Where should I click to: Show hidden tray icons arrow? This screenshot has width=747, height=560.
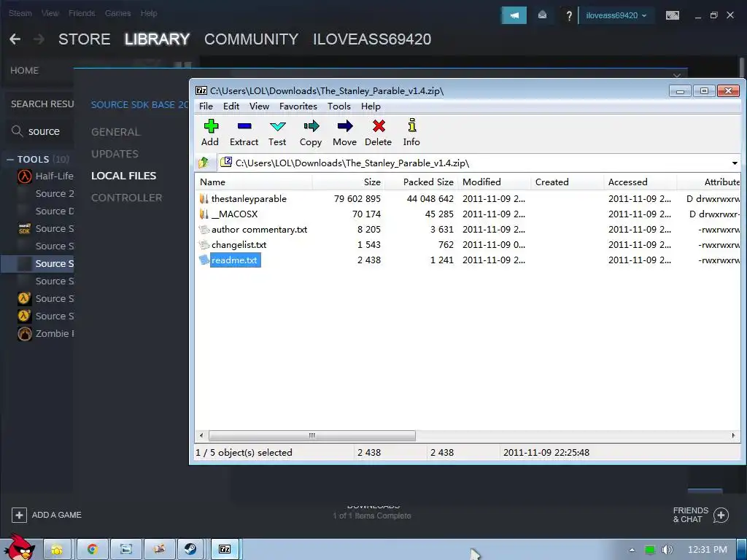(x=632, y=550)
